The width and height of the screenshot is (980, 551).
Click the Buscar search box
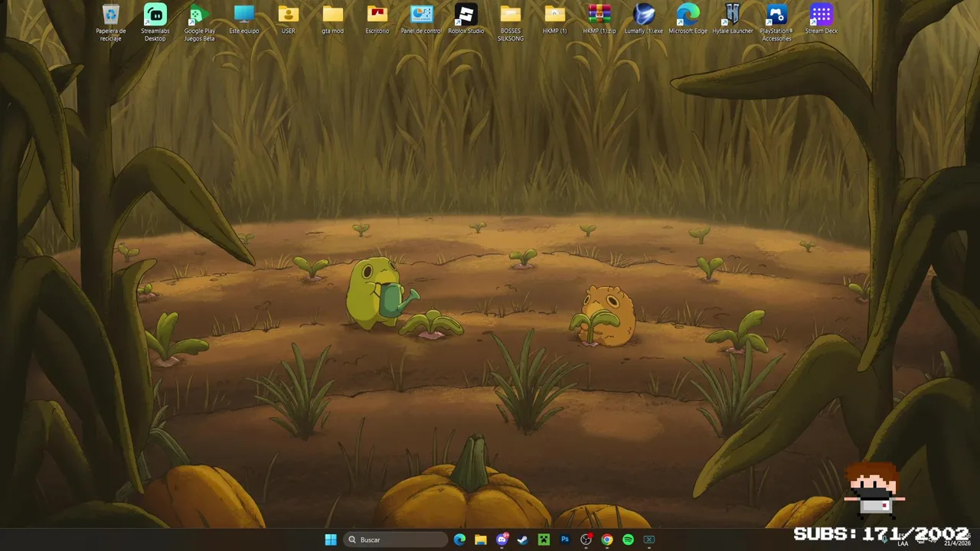(x=395, y=540)
